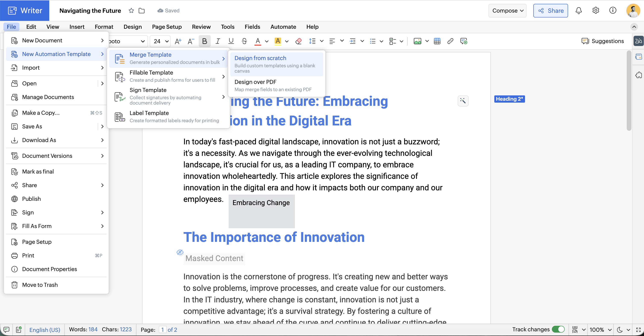Toggle Bold formatting button
Viewport: 644px width, 336px height.
(204, 41)
